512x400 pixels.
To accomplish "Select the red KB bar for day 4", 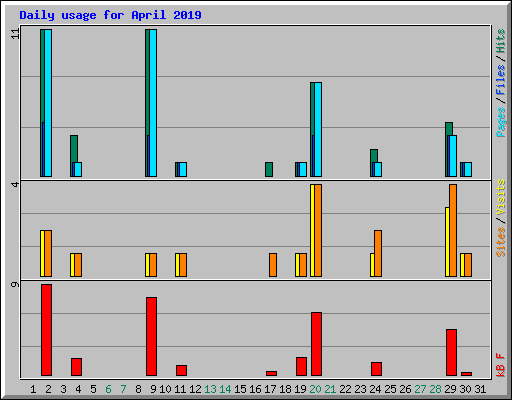I will [77, 367].
